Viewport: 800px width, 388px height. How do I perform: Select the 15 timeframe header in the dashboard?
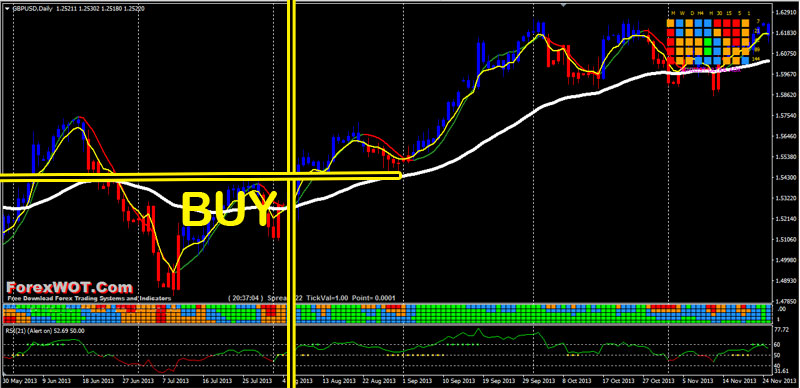(729, 13)
